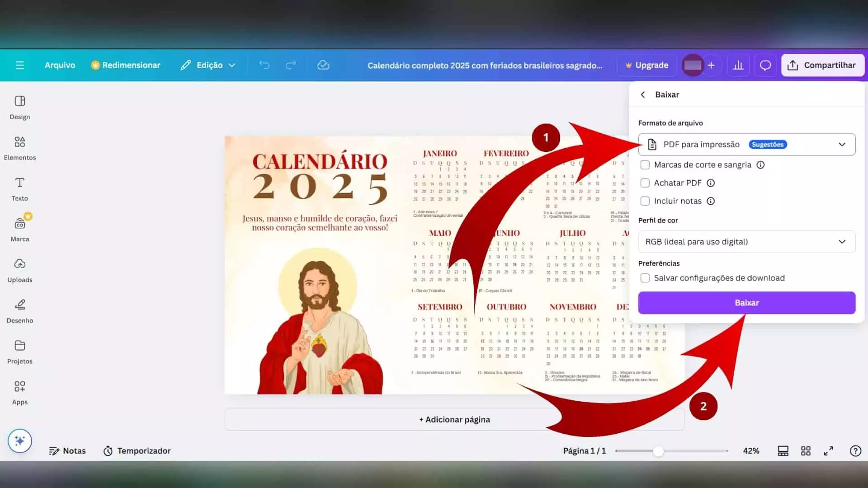The height and width of the screenshot is (488, 868).
Task: Click the Adicionar página button
Action: tap(454, 419)
